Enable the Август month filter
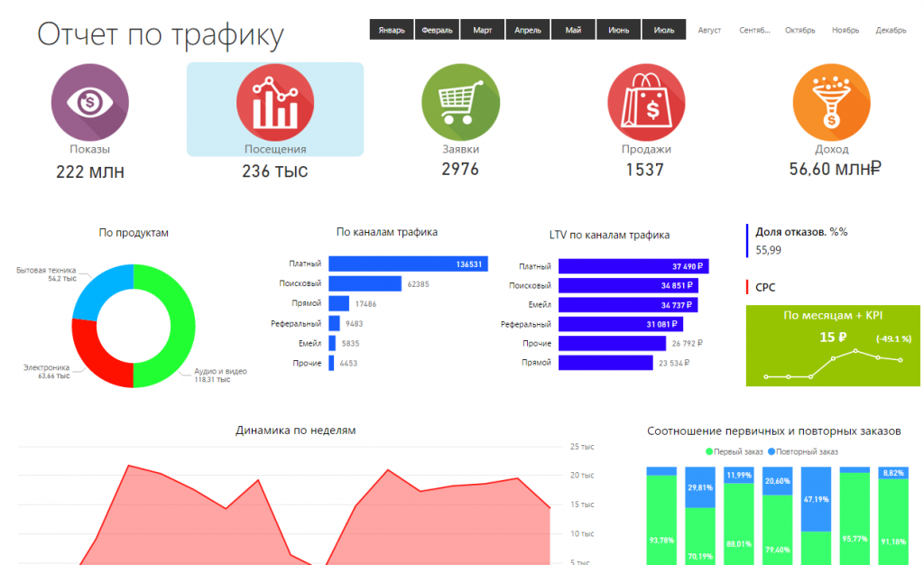Screen dimensions: 924x565 click(x=709, y=30)
